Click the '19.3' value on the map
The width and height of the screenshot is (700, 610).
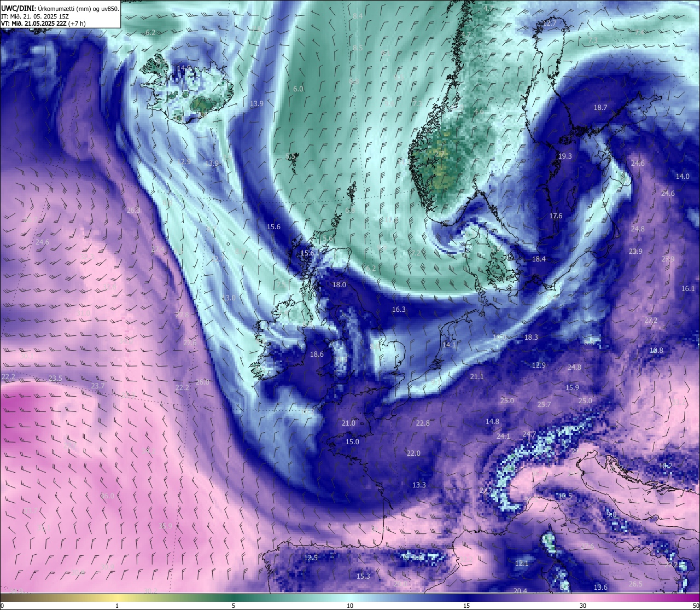(565, 156)
